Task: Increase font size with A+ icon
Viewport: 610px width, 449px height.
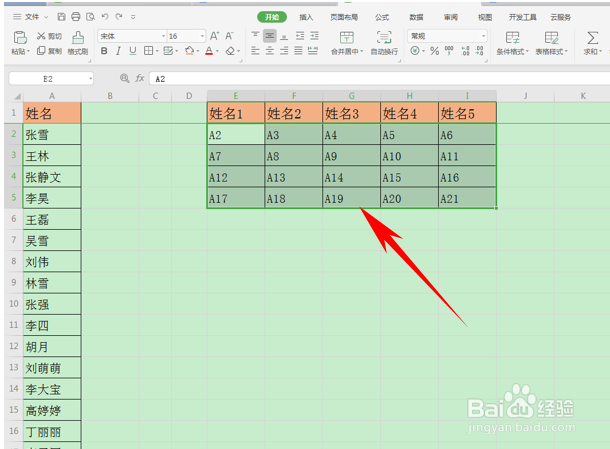Action: tap(214, 36)
